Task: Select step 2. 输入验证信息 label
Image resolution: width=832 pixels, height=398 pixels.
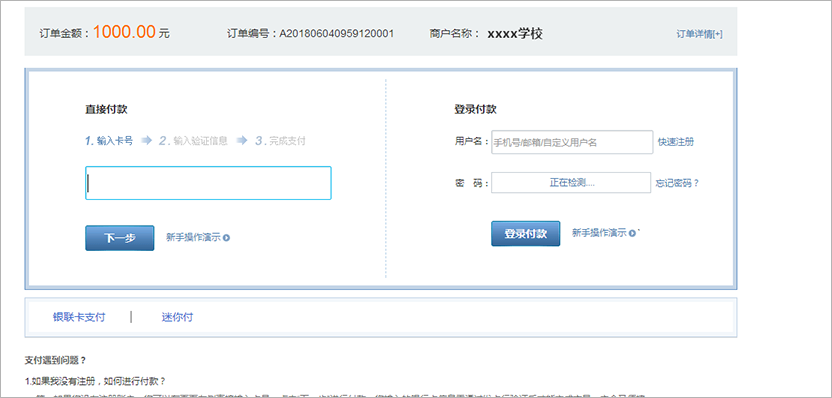Action: (193, 141)
